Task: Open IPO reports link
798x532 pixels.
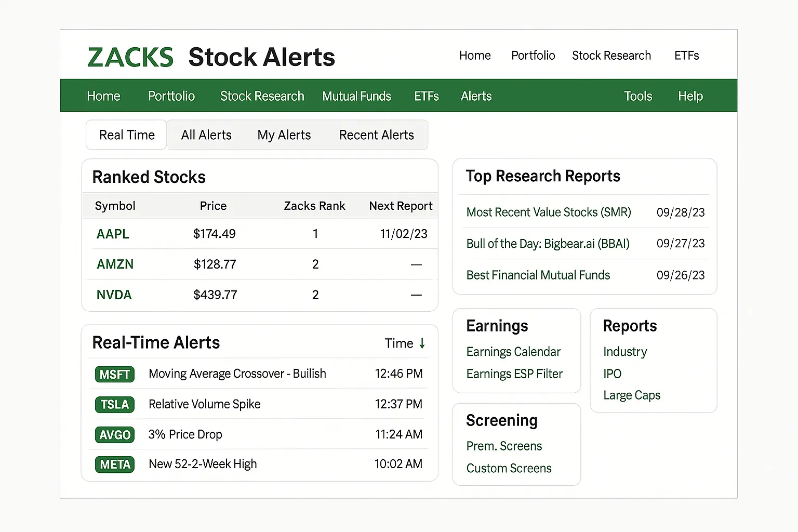Action: point(612,374)
